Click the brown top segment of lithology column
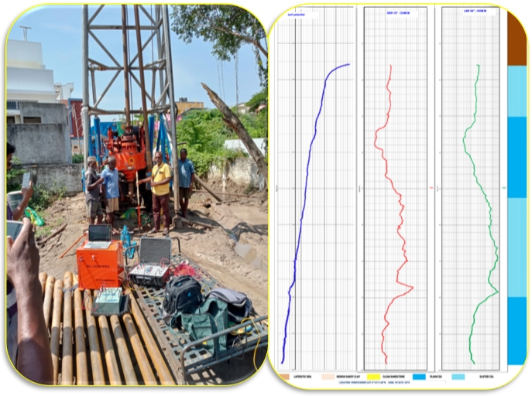532x396 pixels. (x=517, y=37)
